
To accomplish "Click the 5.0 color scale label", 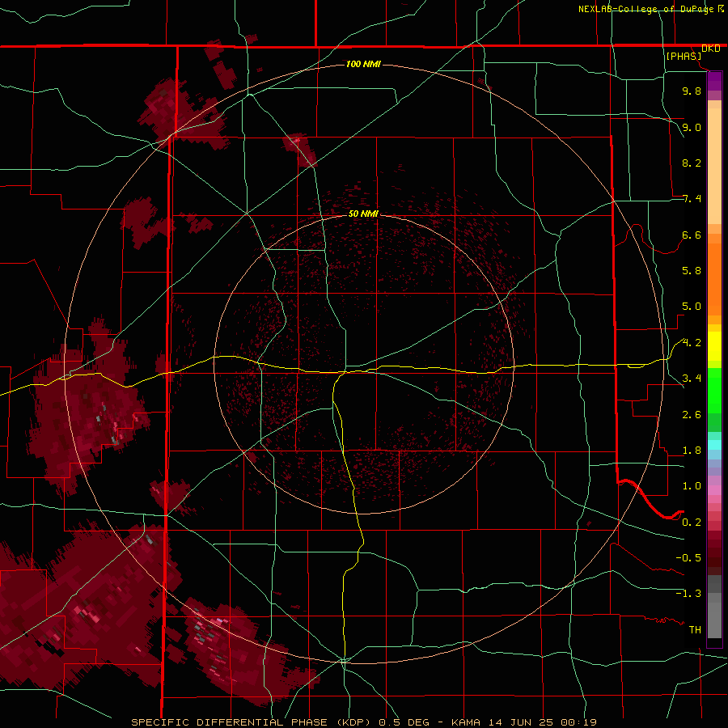I will click(692, 307).
